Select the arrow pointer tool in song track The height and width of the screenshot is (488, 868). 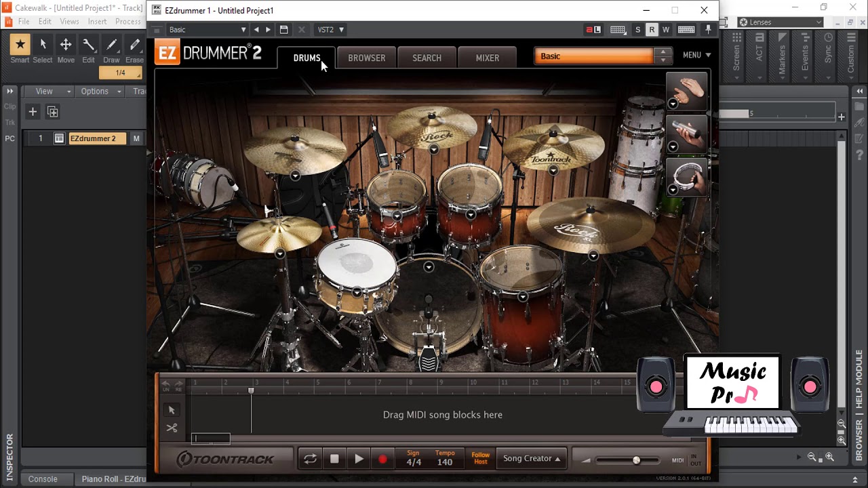click(172, 410)
